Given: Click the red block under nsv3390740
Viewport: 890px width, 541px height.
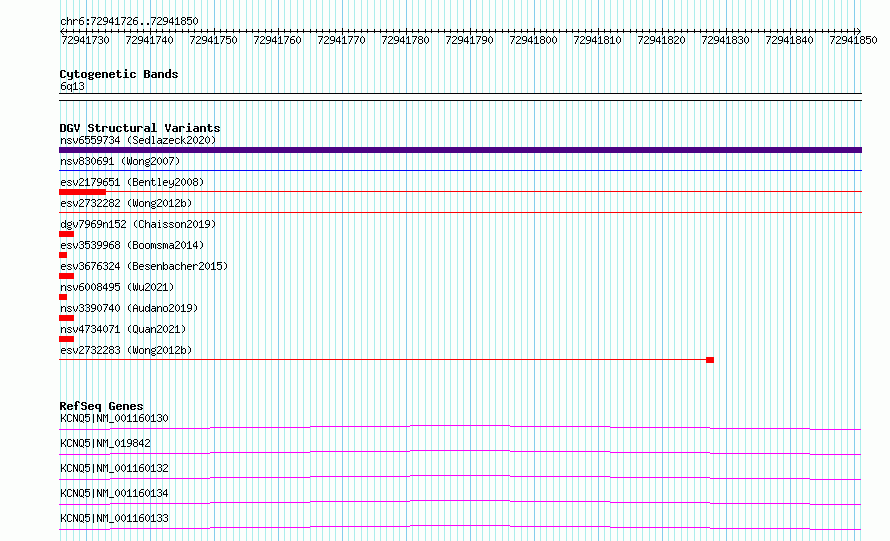Looking at the screenshot, I should tap(66, 318).
